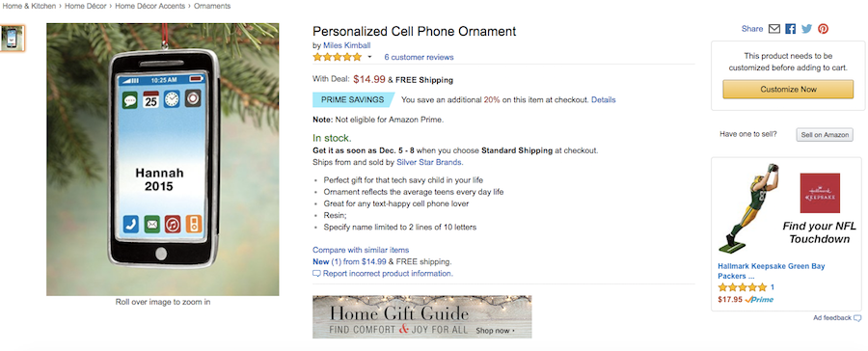Screen dimensions: 868x351
Task: Go to the Home Décor Accents breadcrumb
Action: pyautogui.click(x=150, y=6)
